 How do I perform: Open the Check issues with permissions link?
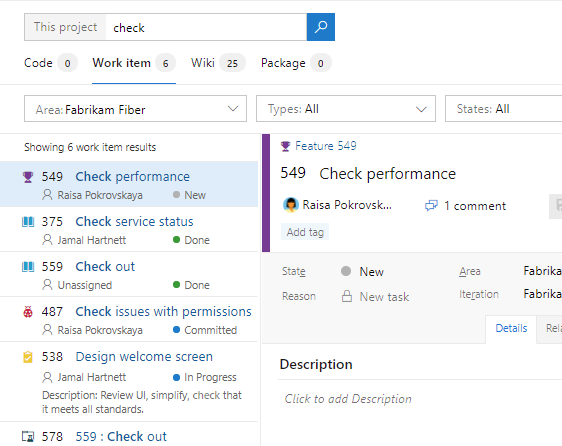163,312
